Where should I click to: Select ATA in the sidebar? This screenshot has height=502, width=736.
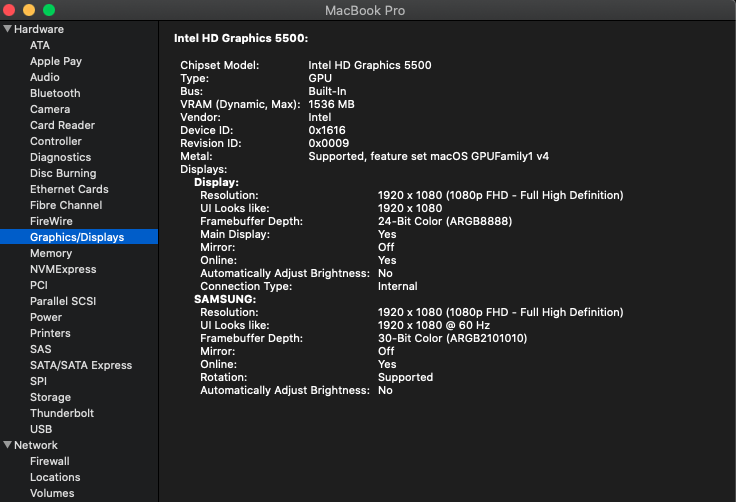[40, 45]
